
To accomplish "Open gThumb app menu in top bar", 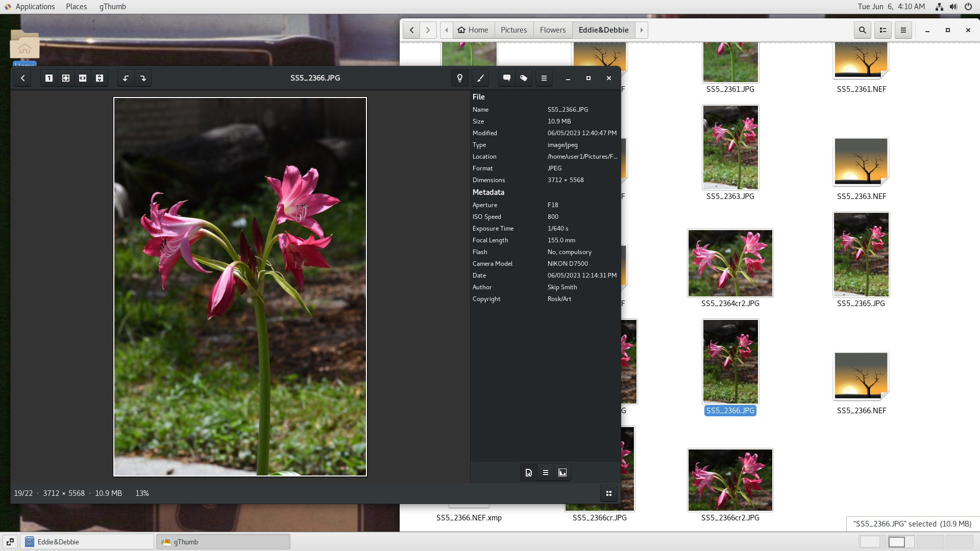I will click(113, 7).
